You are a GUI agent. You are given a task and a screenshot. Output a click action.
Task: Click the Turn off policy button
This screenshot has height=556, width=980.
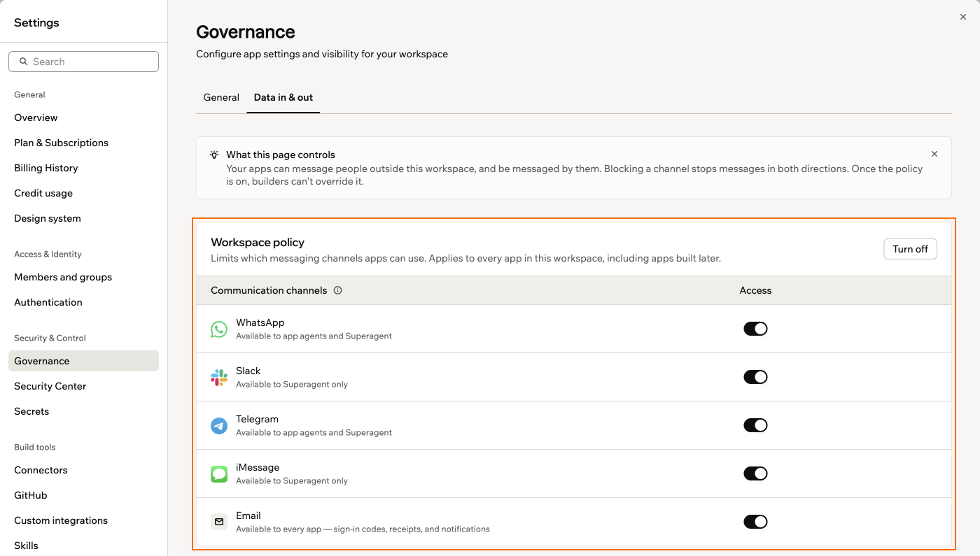click(x=910, y=249)
